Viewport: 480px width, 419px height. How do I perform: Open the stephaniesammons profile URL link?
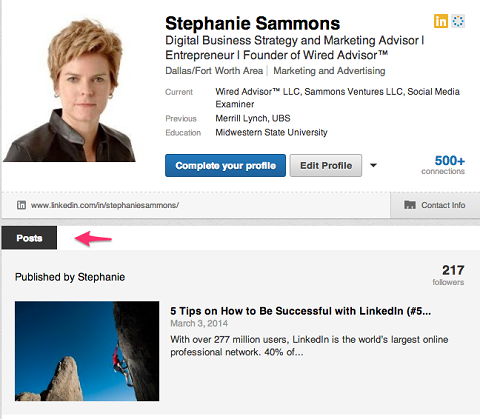coord(105,205)
